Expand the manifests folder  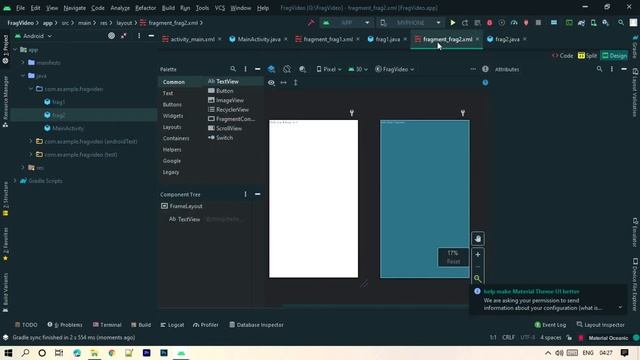tap(23, 62)
